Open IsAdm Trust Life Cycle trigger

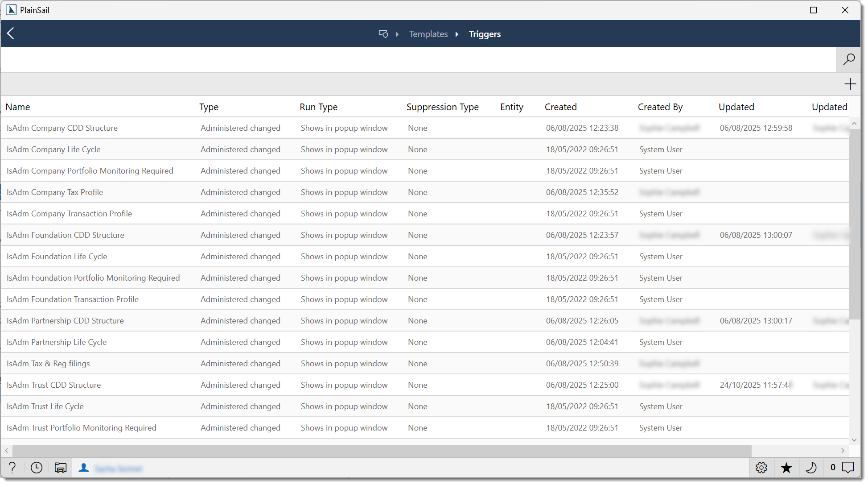[45, 406]
